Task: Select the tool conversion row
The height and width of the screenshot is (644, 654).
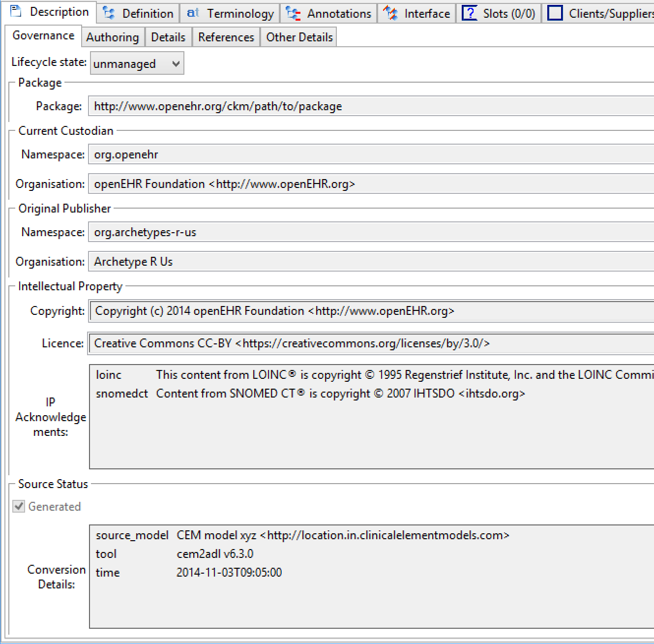Action: tap(372, 554)
